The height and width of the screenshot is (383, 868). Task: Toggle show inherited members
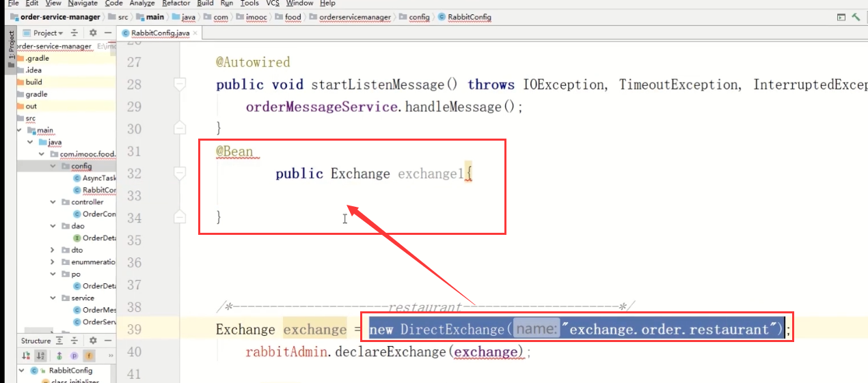(59, 356)
